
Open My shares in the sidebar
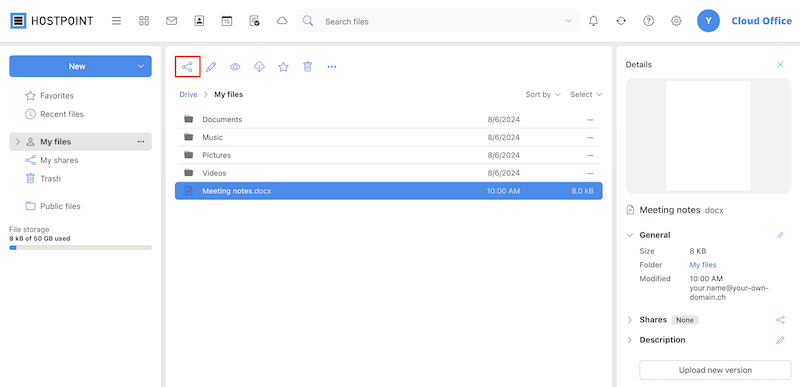(x=59, y=160)
